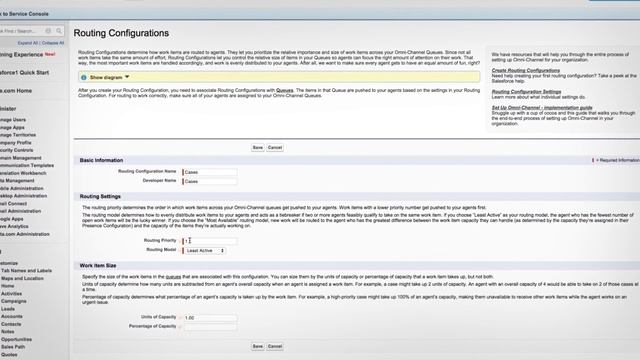Open Manage Users in sidebar
The width and height of the screenshot is (640, 360).
(13, 120)
